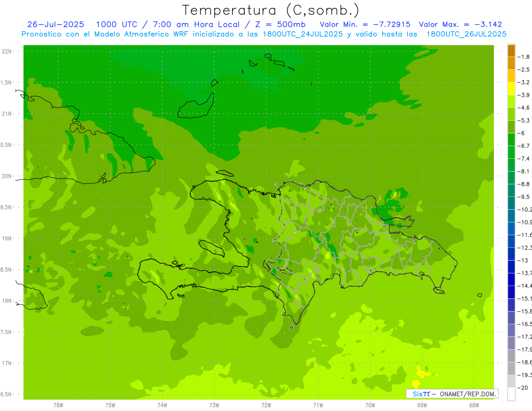
Task: Click the '-8.1' colorbar value
Action: pos(524,171)
